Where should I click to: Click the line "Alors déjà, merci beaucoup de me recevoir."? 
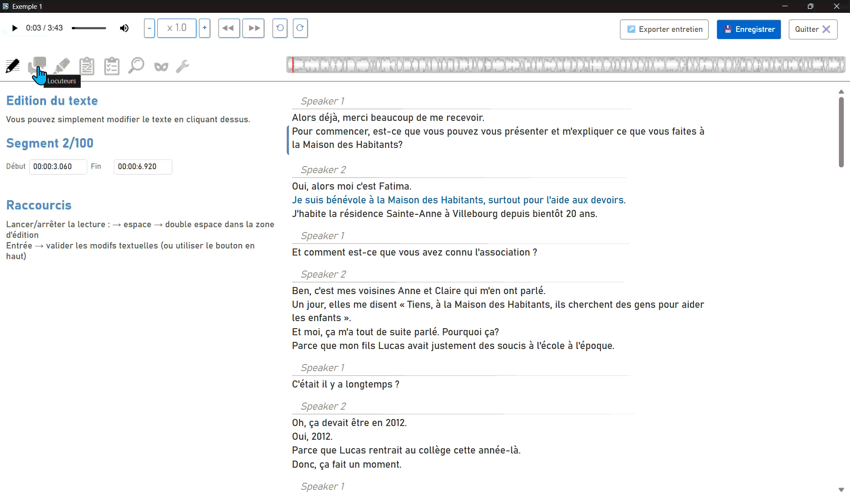click(x=388, y=118)
